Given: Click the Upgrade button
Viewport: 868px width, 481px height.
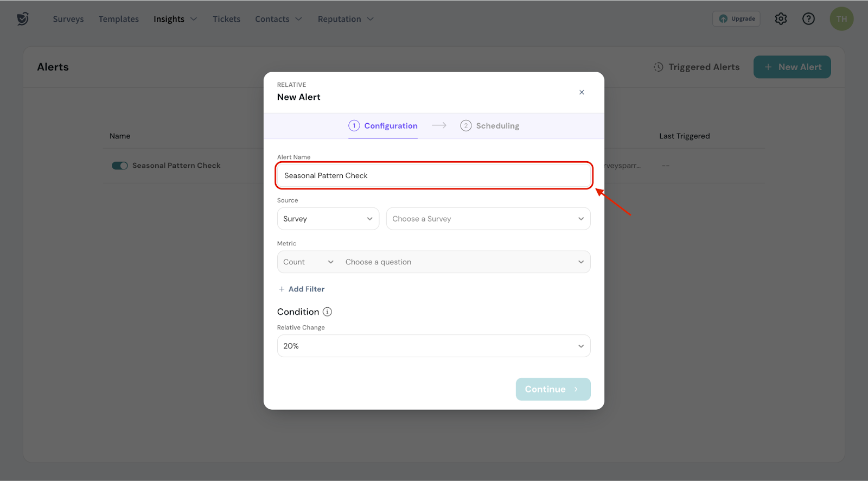Looking at the screenshot, I should tap(736, 19).
